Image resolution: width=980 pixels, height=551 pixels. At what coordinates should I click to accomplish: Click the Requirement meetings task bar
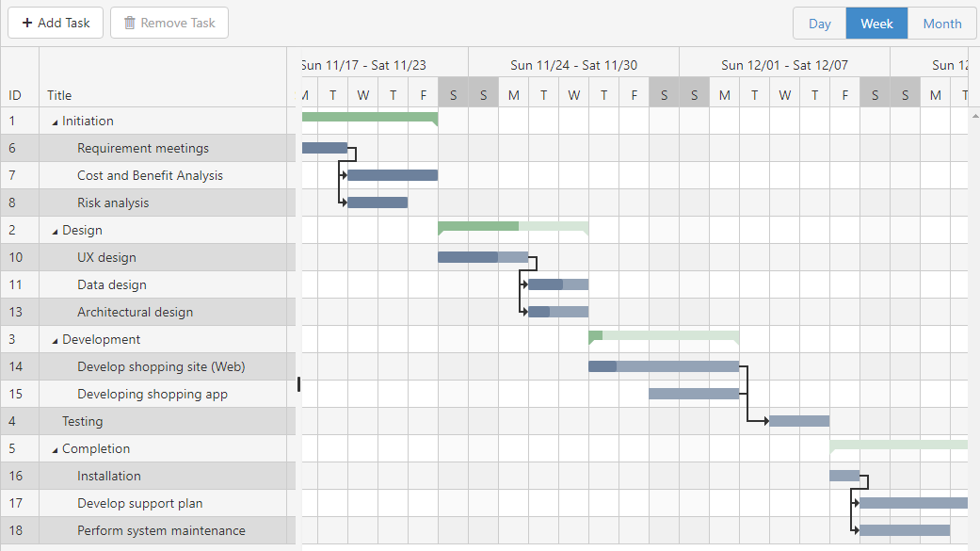click(x=325, y=148)
